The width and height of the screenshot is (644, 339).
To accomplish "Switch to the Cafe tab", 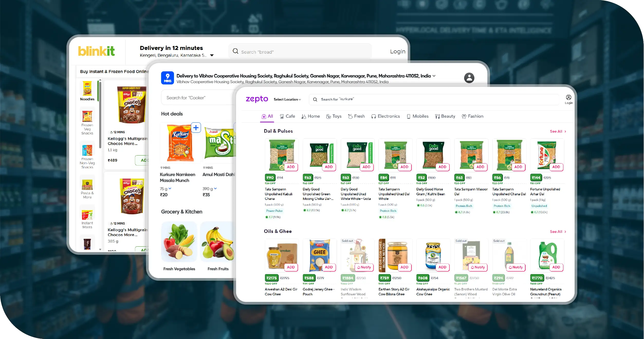I will [x=287, y=116].
